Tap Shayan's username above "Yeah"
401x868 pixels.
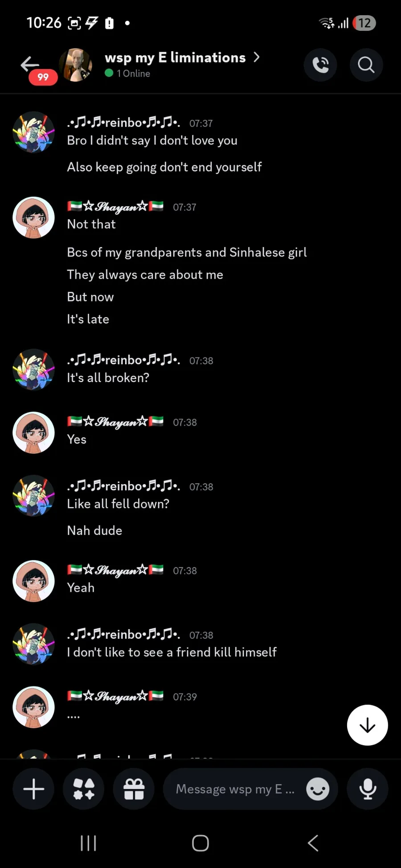(115, 570)
